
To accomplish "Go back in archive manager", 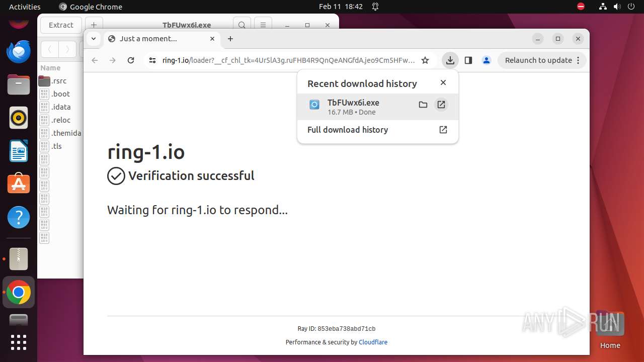I will pyautogui.click(x=49, y=49).
